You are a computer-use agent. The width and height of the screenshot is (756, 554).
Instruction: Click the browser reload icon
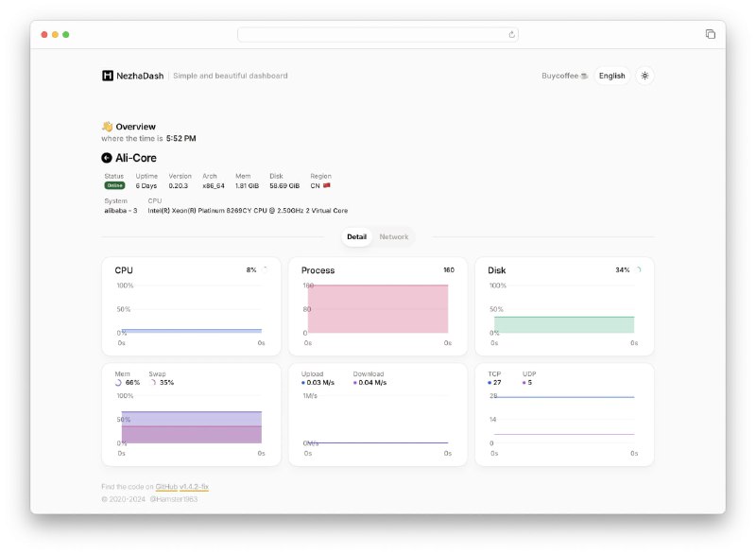(511, 34)
